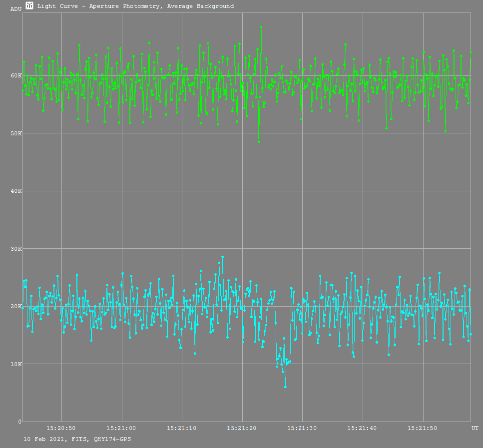This screenshot has height=448, width=483.
Task: Click the "0" y-axis origin label
Action: 20,422
